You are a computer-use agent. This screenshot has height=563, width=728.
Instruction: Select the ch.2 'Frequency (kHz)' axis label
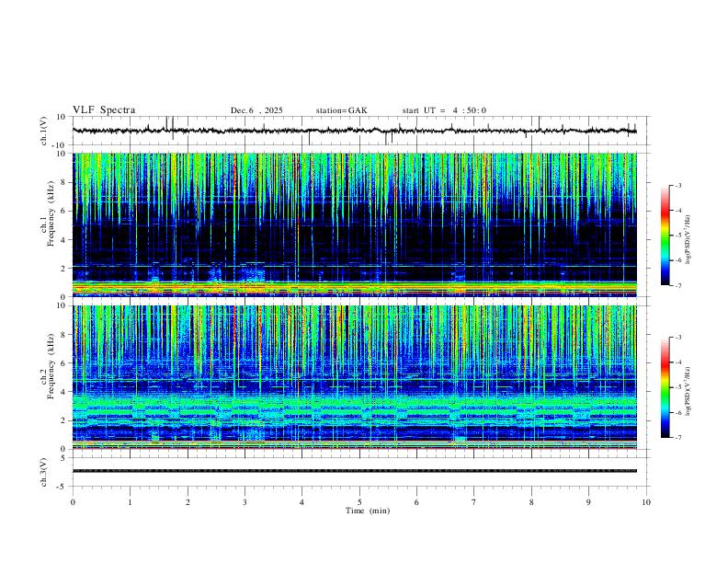click(51, 365)
